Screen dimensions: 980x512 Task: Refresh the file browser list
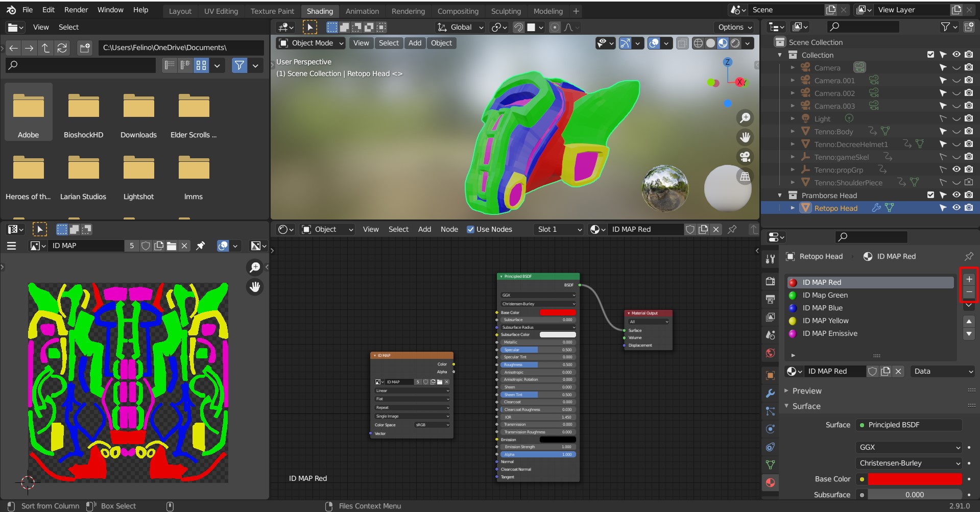[62, 48]
